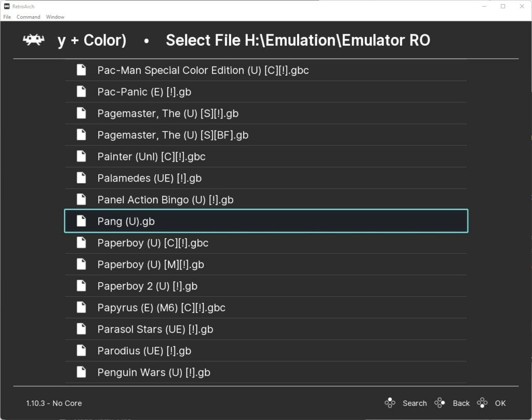This screenshot has width=532, height=420.
Task: Click the OK label in footer
Action: click(x=500, y=403)
